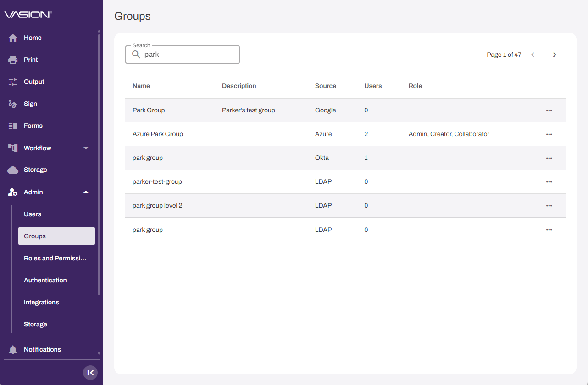This screenshot has height=385, width=588.
Task: Click into the Search field containing 'park'
Action: (183, 55)
